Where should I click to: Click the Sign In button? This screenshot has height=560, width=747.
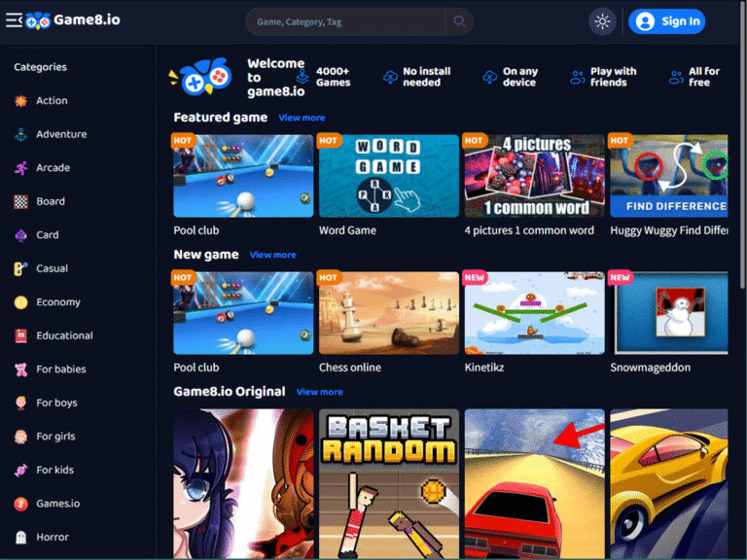pyautogui.click(x=666, y=21)
